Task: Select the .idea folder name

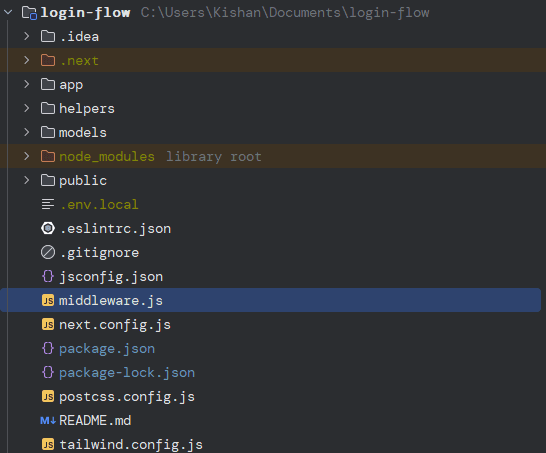Action: click(x=79, y=37)
